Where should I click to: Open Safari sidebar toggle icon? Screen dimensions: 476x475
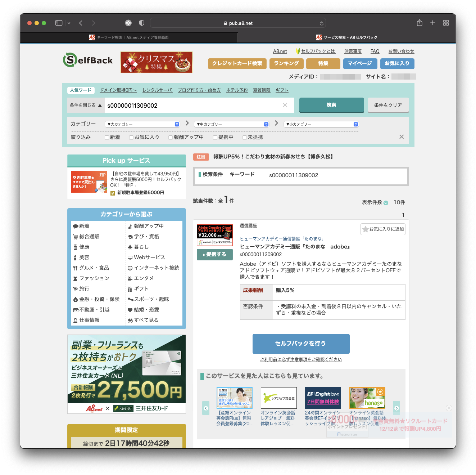(59, 23)
